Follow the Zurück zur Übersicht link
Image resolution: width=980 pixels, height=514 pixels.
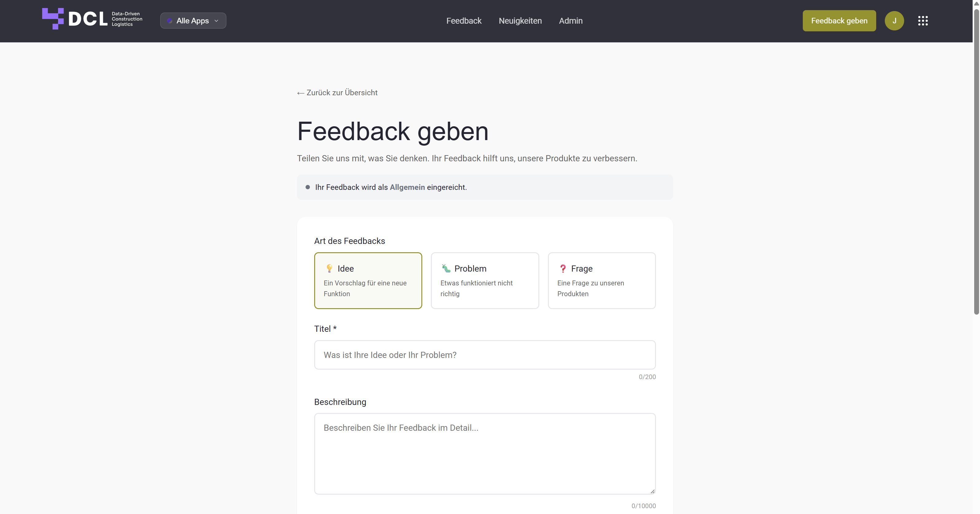click(x=337, y=92)
